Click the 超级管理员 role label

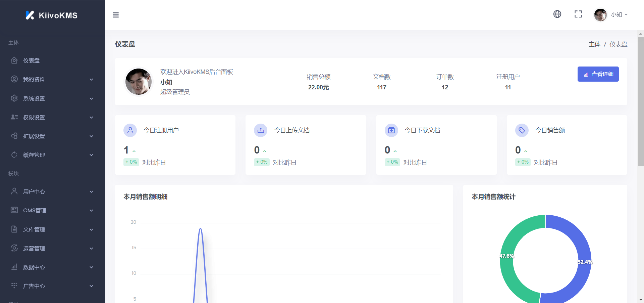coord(175,92)
